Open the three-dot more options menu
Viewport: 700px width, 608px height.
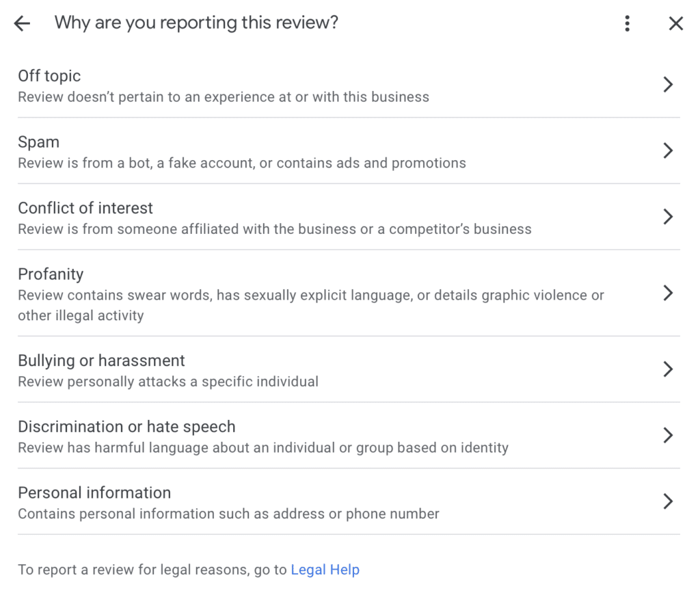[x=628, y=23]
